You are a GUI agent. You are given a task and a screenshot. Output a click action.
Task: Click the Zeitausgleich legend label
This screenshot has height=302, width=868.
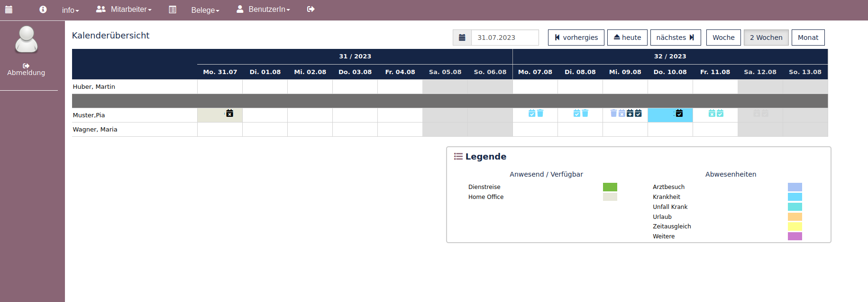[x=672, y=226]
